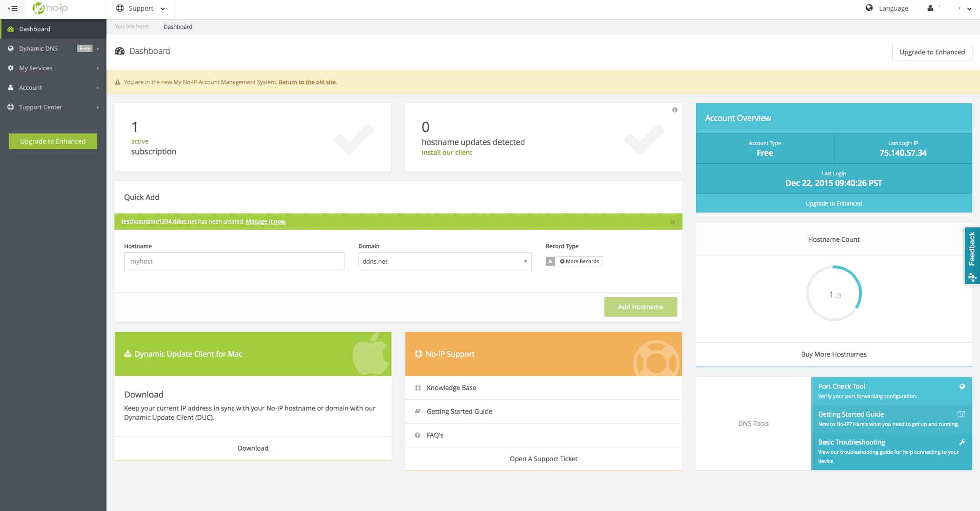Click the info icon on hostname updates card
Screen dimensions: 980x511
pyautogui.click(x=675, y=110)
